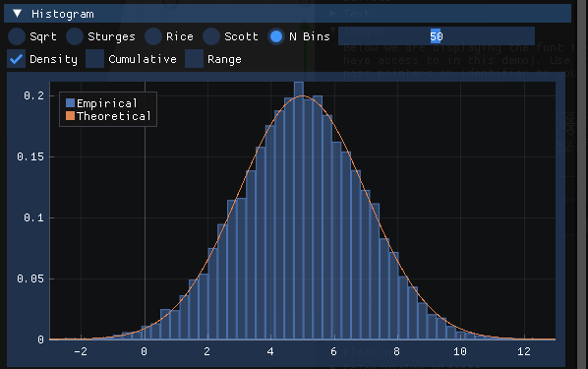Select the N Bins radio button
The width and height of the screenshot is (588, 369).
[x=276, y=36]
